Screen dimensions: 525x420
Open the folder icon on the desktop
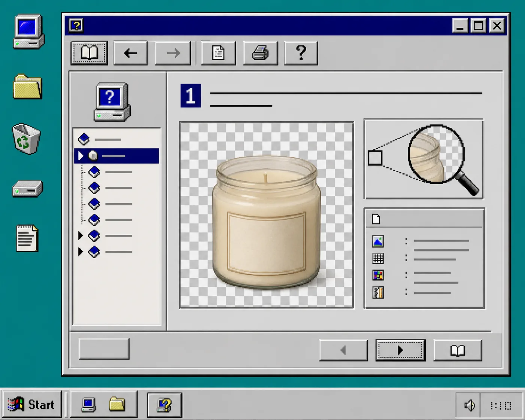[28, 87]
